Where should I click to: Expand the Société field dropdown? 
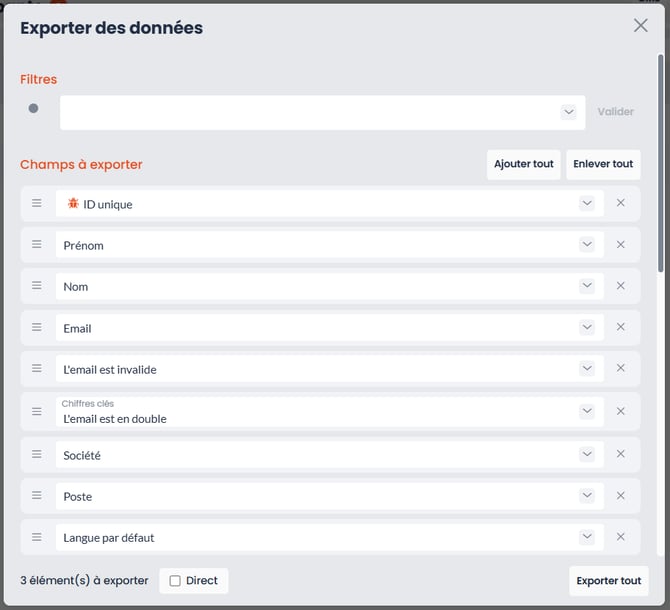click(587, 454)
